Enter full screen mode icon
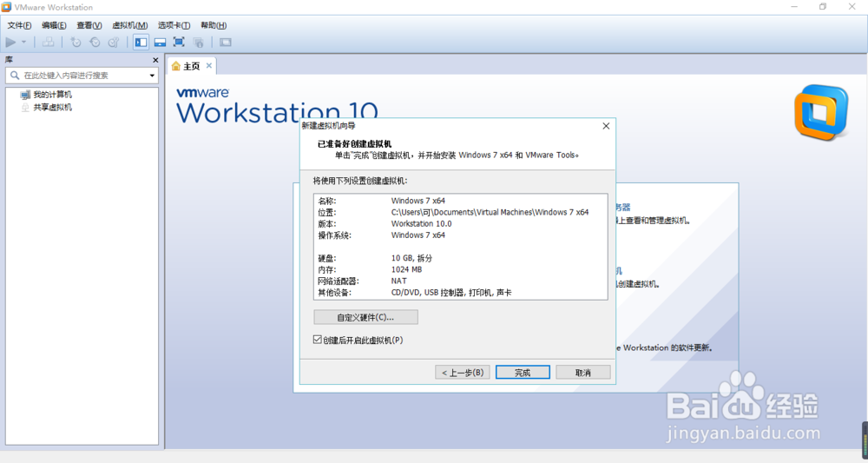Image resolution: width=868 pixels, height=463 pixels. click(x=179, y=42)
